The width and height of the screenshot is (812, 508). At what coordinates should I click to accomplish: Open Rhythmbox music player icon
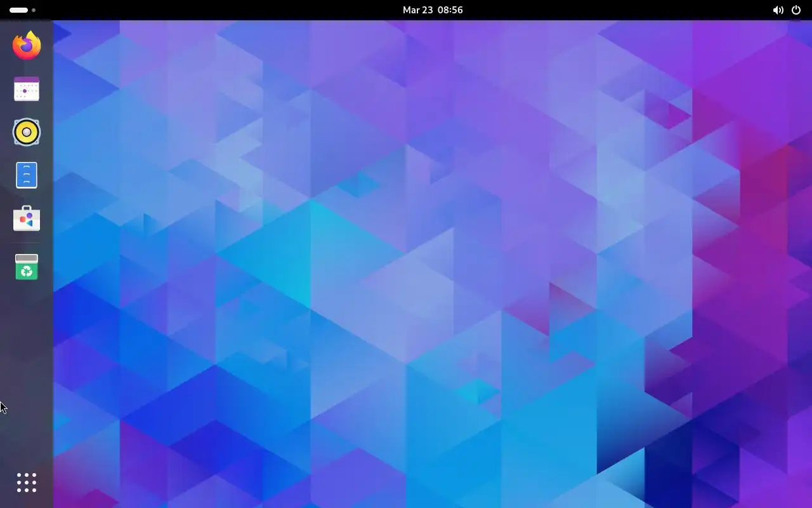(27, 132)
